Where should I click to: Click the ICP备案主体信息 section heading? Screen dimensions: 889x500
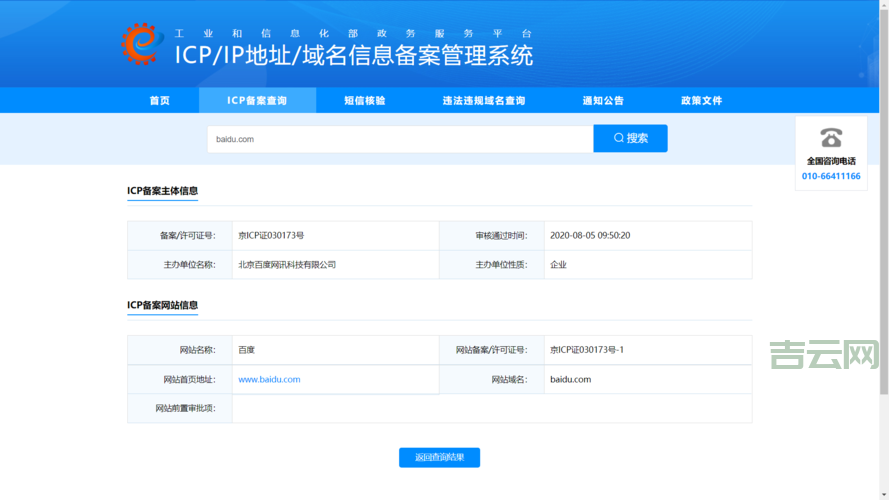[163, 191]
